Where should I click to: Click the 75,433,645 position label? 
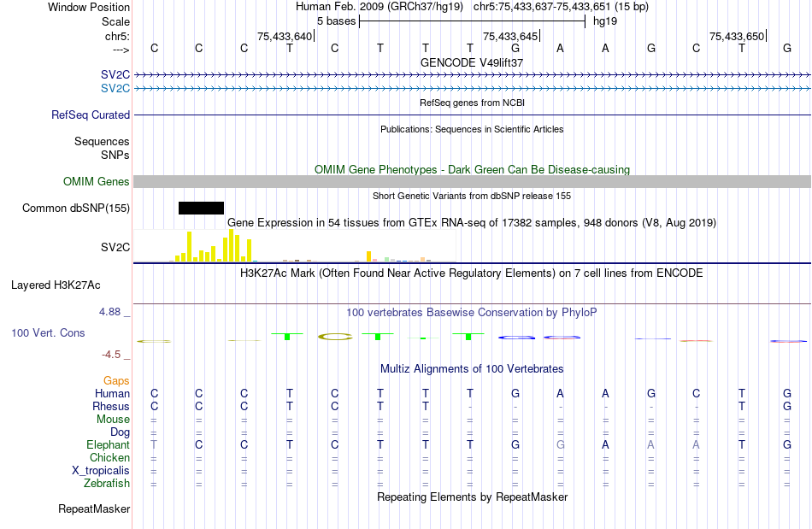[510, 36]
